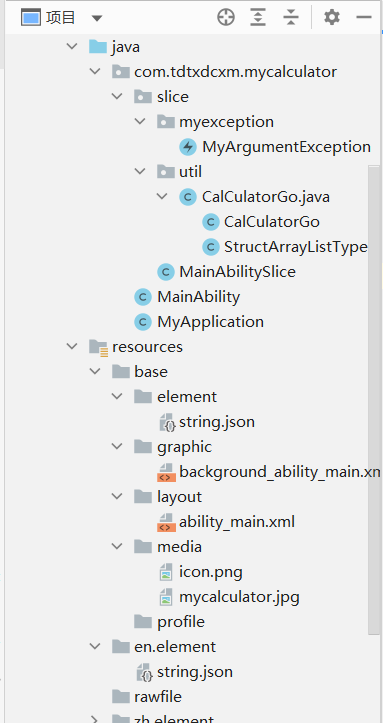The height and width of the screenshot is (723, 383).
Task: Select the CalCulatorGo inner class label
Action: pos(272,222)
